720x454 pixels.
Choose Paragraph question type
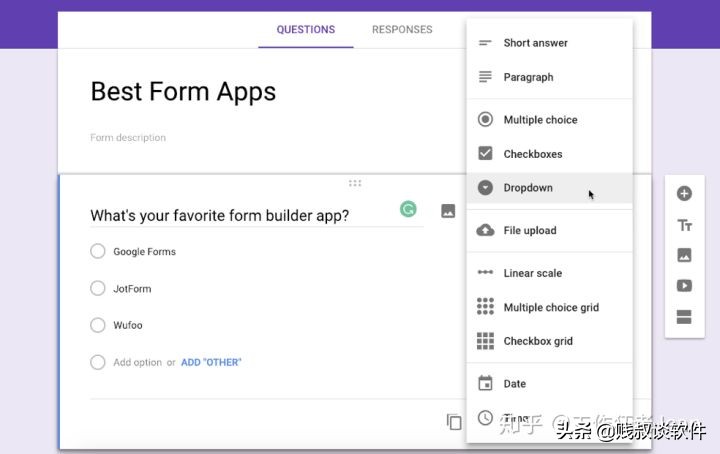549,77
